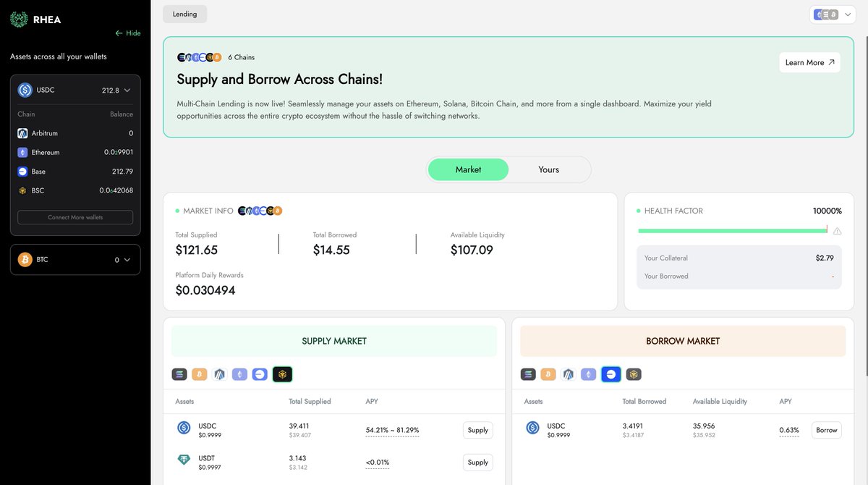Open the Lending tab
The image size is (868, 485).
[x=184, y=14]
